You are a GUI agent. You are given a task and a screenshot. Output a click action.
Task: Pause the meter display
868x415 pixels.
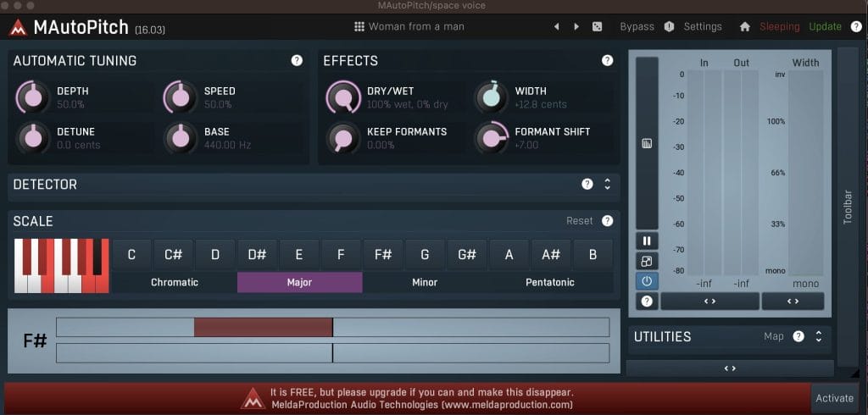pyautogui.click(x=647, y=241)
